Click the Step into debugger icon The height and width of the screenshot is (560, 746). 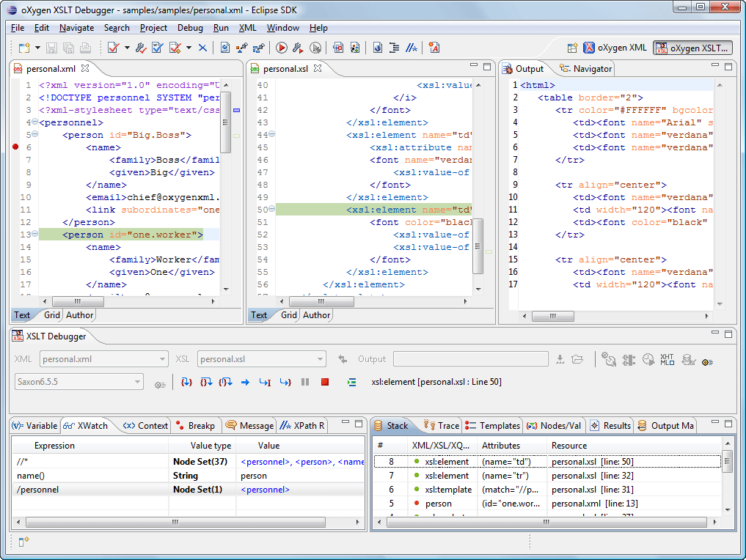[x=186, y=382]
